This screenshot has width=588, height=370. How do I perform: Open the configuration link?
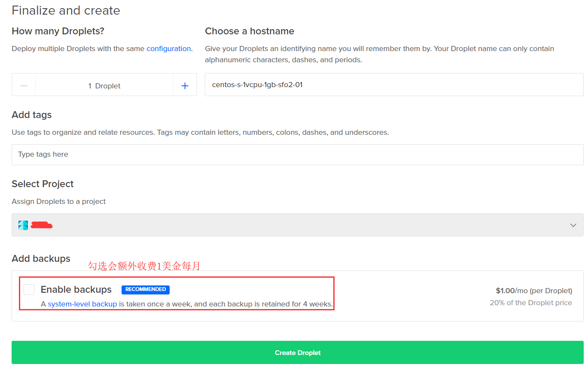(168, 49)
